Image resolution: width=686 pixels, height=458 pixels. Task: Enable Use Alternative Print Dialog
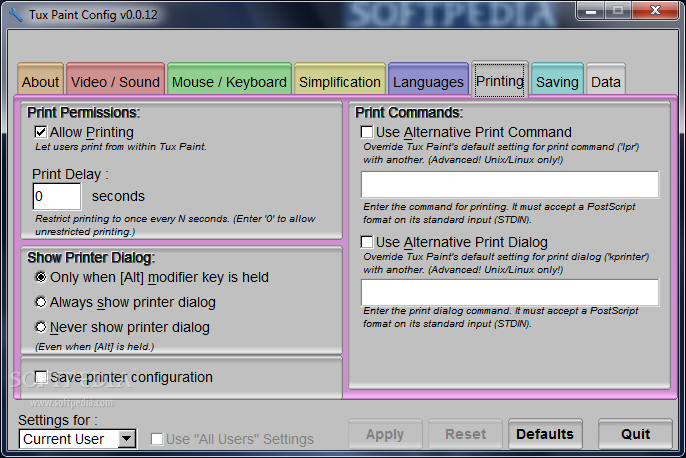click(x=367, y=242)
